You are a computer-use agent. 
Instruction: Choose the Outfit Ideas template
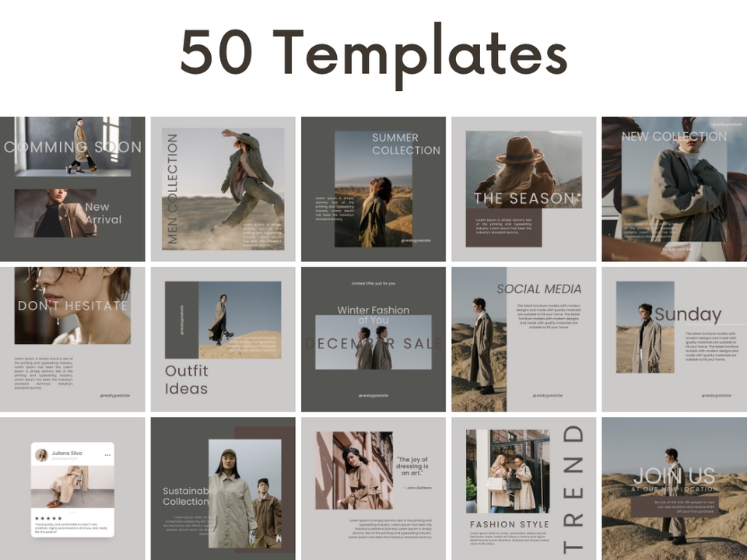pos(223,339)
